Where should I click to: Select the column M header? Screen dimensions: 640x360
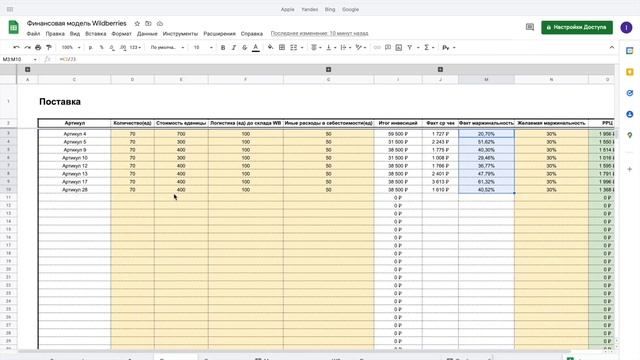486,80
